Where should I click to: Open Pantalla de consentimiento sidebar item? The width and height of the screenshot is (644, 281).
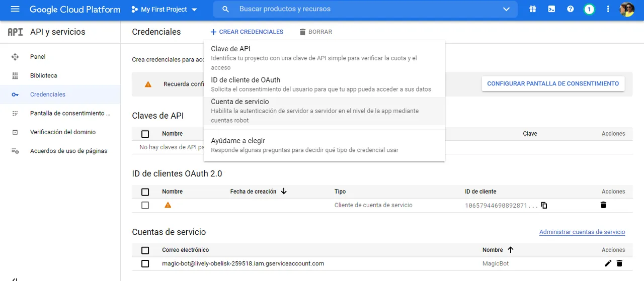pyautogui.click(x=60, y=114)
